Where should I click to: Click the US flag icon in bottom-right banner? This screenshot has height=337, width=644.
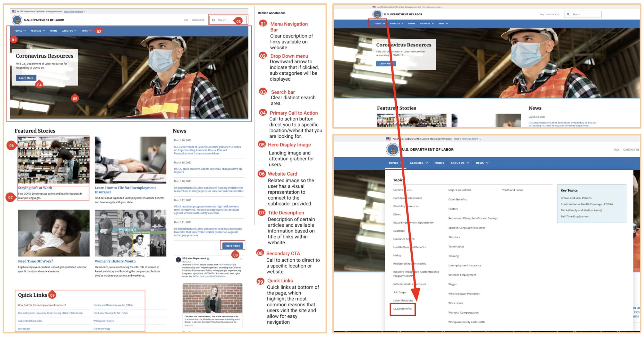pyautogui.click(x=388, y=139)
